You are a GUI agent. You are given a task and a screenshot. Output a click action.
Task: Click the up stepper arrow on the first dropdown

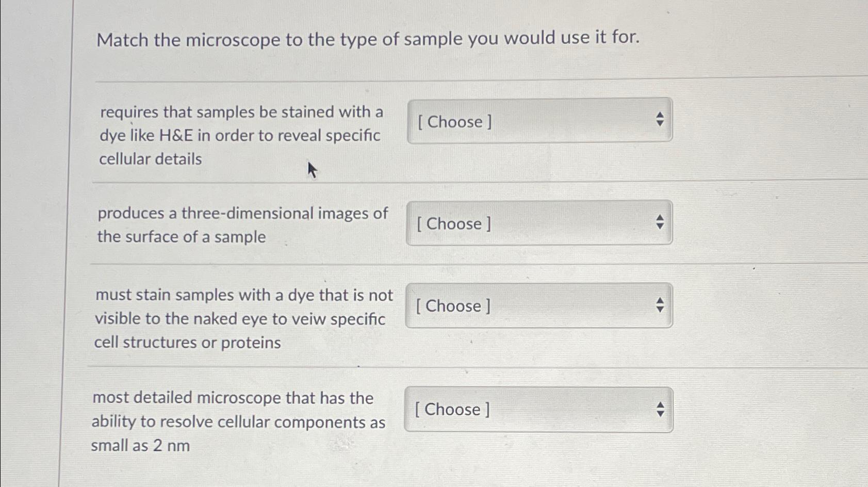pyautogui.click(x=661, y=116)
